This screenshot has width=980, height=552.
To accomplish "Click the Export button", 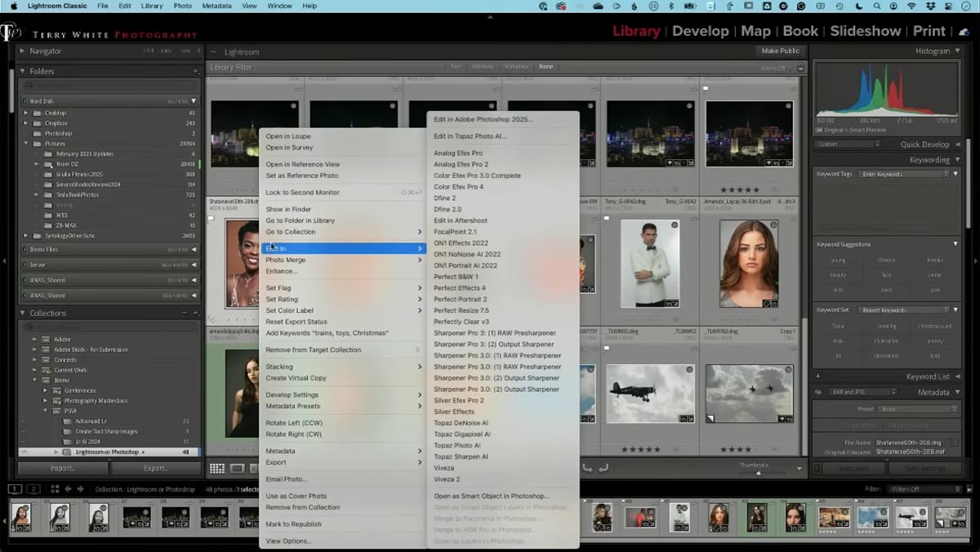I will click(x=155, y=468).
